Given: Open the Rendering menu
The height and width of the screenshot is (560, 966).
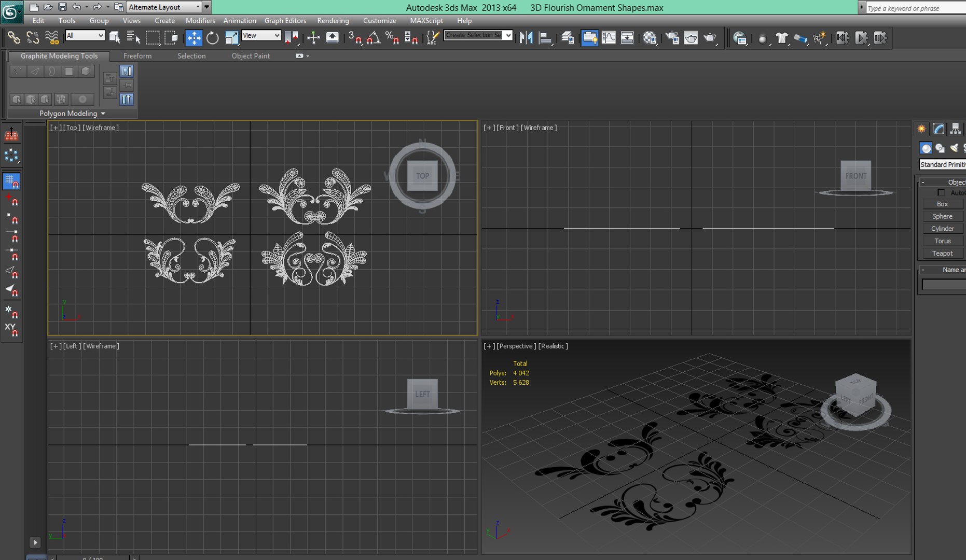Looking at the screenshot, I should [x=333, y=21].
